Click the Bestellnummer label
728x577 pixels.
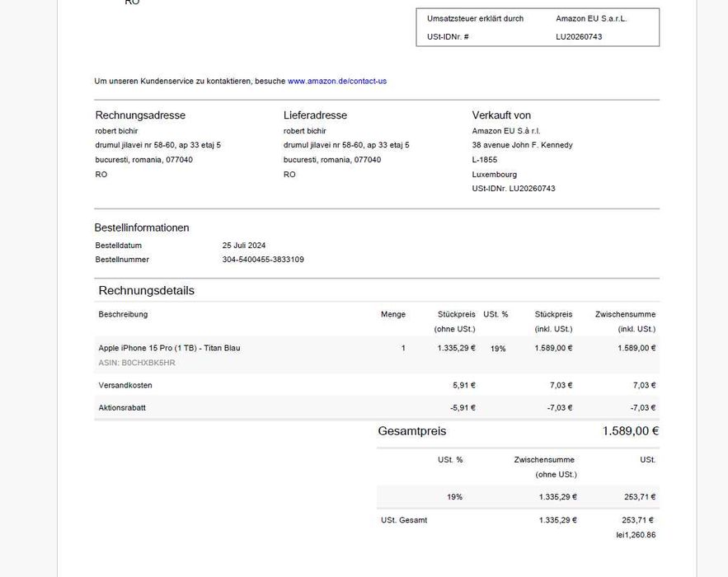click(122, 260)
